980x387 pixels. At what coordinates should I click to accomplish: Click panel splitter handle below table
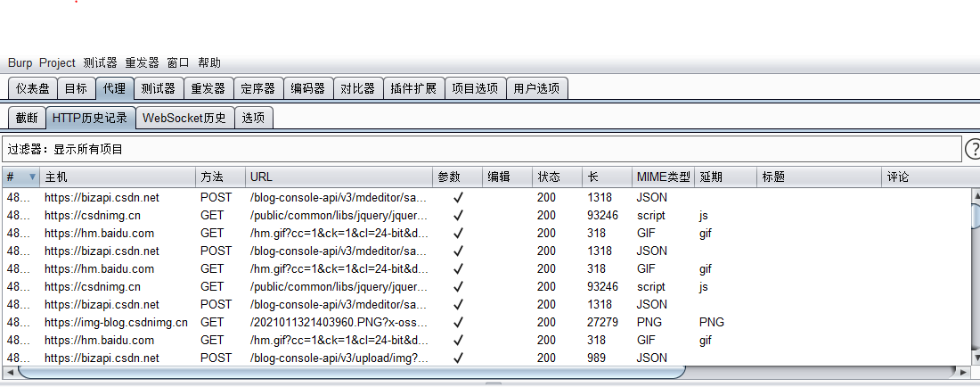[x=494, y=383]
